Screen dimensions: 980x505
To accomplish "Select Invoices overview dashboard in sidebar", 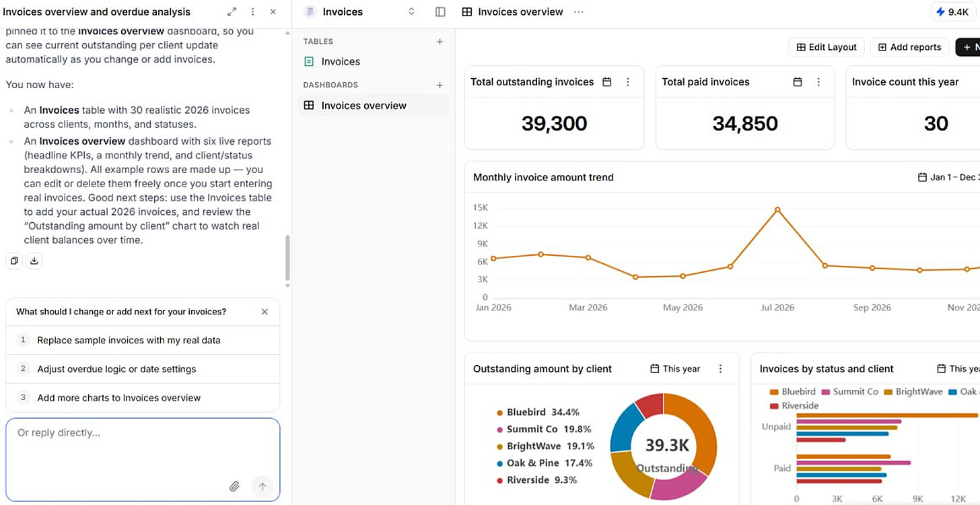I will (x=374, y=105).
